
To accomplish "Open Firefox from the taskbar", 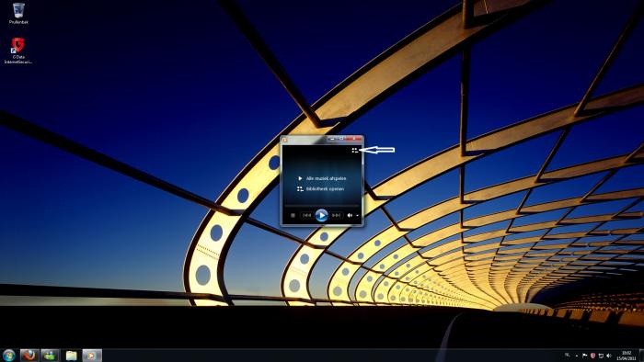I will [x=29, y=355].
